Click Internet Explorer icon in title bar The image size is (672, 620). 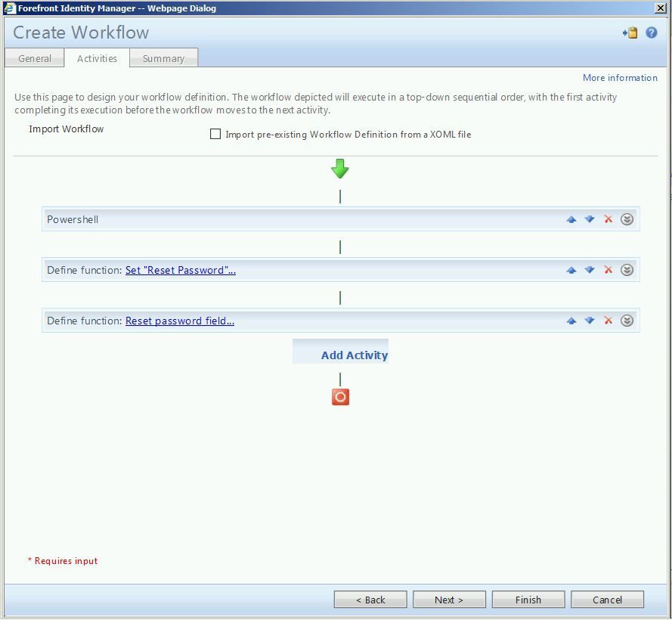point(10,8)
